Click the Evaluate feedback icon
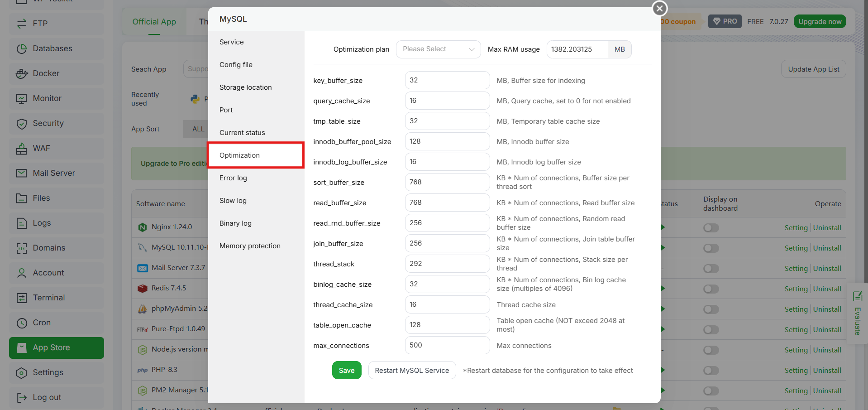The height and width of the screenshot is (410, 868). coord(858,297)
